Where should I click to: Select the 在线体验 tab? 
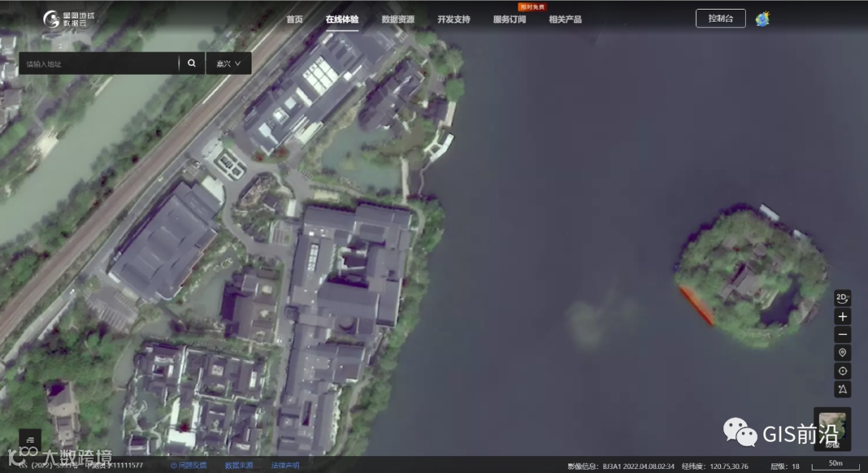(342, 19)
